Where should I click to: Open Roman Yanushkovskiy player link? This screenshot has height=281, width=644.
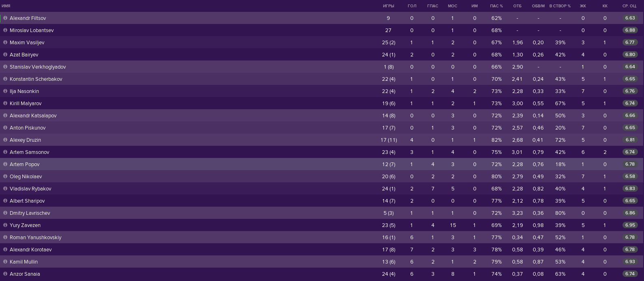[x=36, y=238]
